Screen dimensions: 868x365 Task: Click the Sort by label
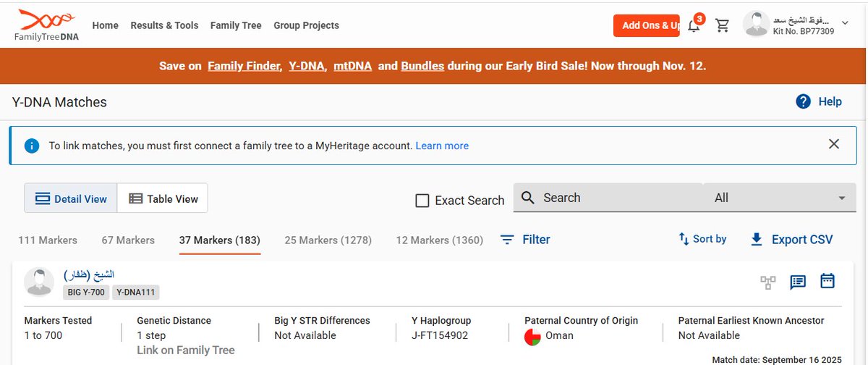710,239
